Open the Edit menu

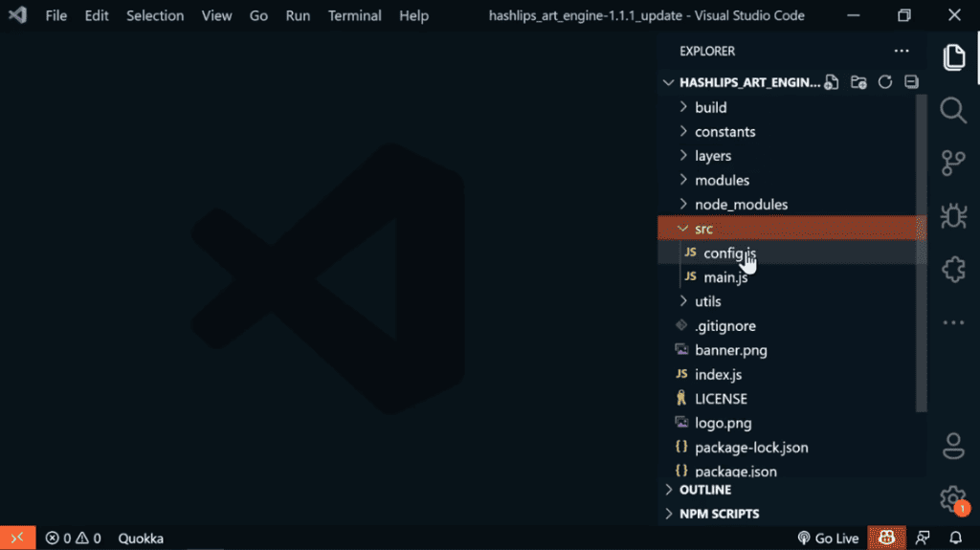pyautogui.click(x=97, y=15)
